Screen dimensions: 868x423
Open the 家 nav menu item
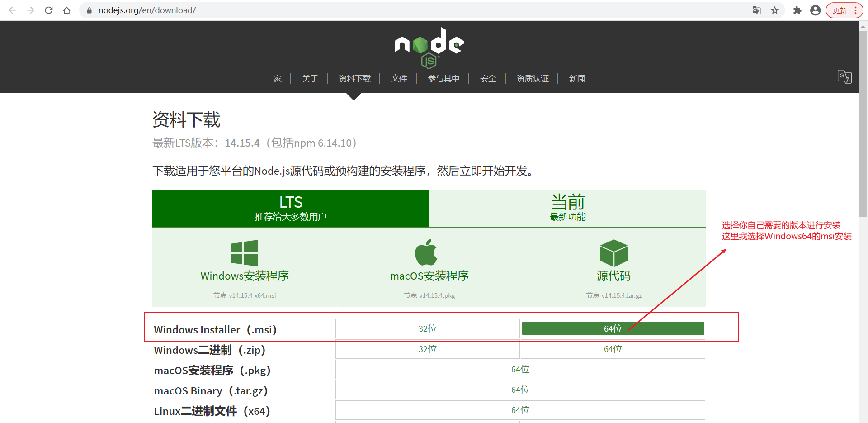click(x=278, y=79)
